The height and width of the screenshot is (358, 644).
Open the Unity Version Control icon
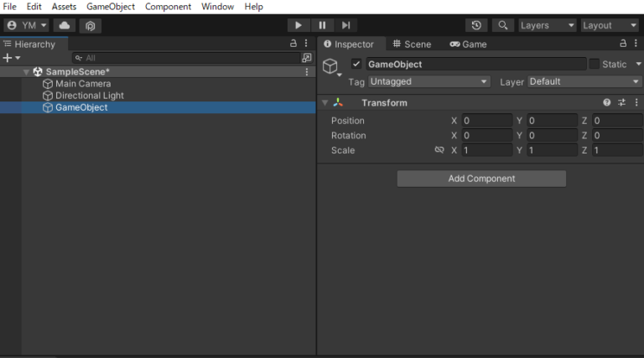(91, 25)
